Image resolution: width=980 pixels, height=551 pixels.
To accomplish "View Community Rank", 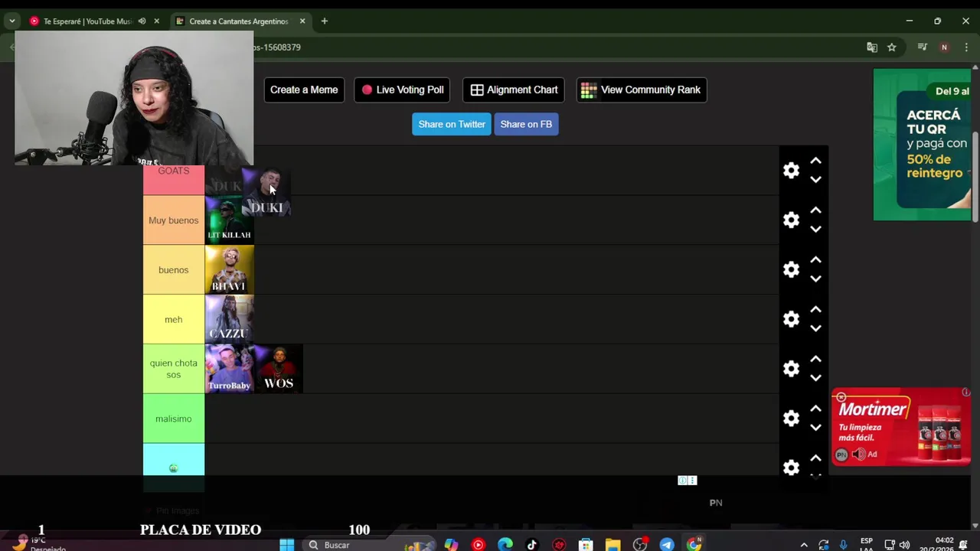I will pyautogui.click(x=642, y=90).
